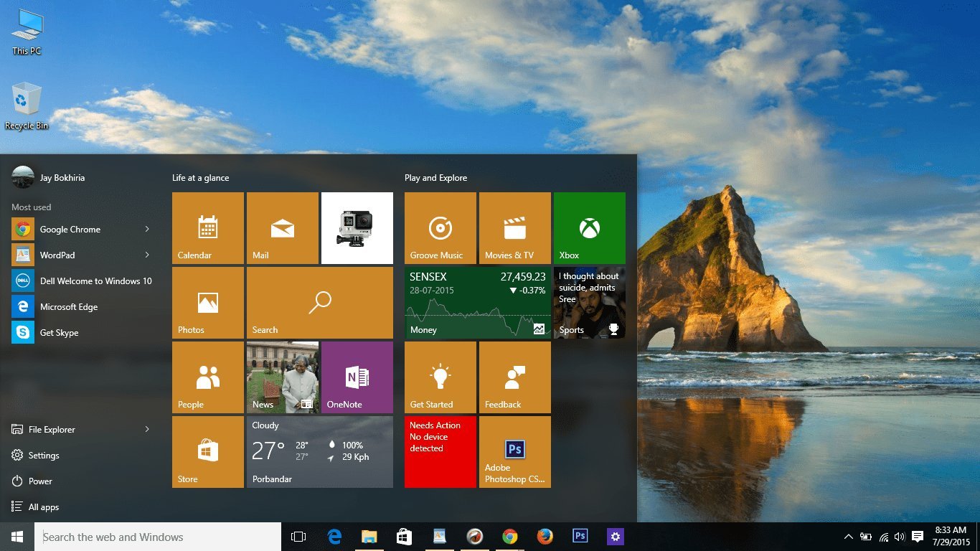Viewport: 980px width, 551px height.
Task: Show hidden system tray icons
Action: click(848, 537)
